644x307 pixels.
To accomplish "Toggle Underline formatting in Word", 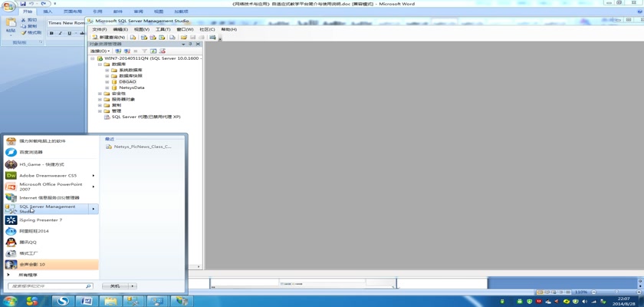I will [69, 33].
